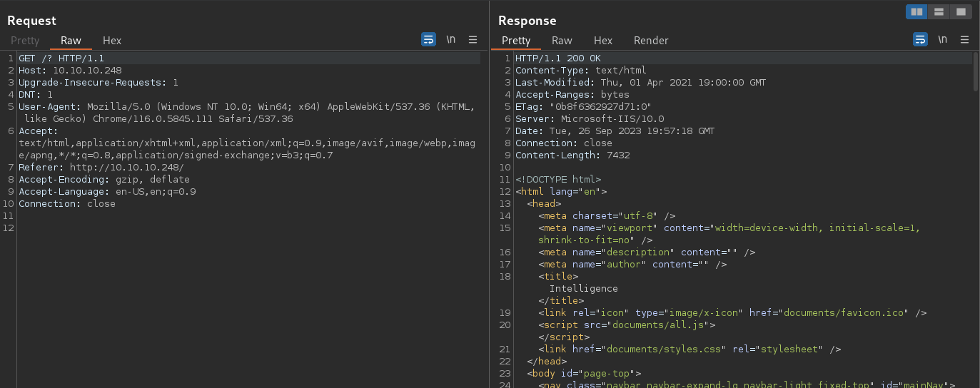Click the 'Accept-Encoding: gzip, deflate' header
980x388 pixels.
[104, 180]
